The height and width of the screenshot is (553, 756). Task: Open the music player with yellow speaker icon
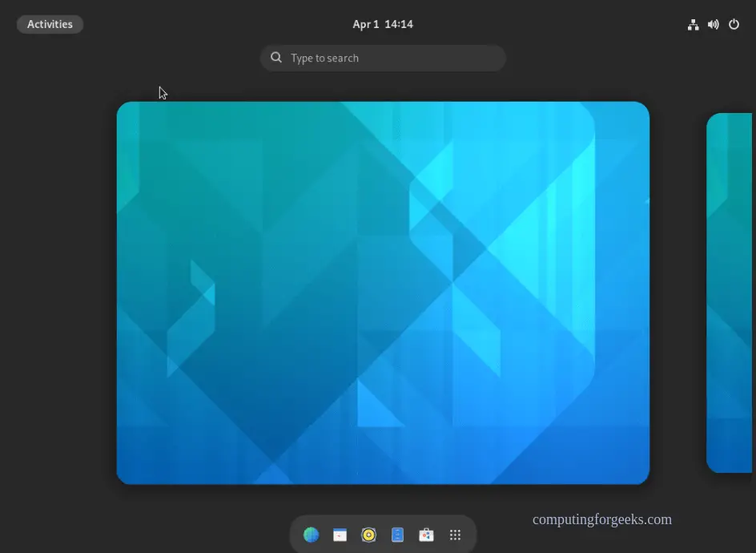[x=368, y=535]
